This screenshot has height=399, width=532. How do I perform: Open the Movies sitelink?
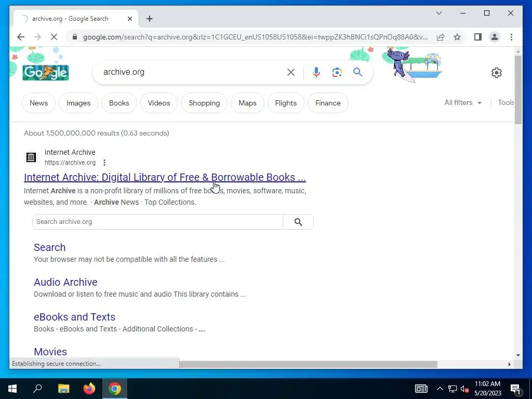pos(50,352)
